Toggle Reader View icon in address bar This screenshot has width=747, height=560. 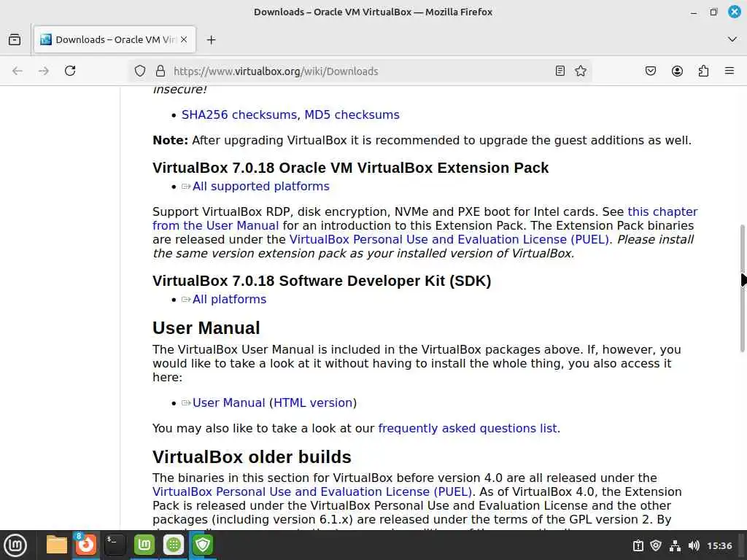pos(560,71)
